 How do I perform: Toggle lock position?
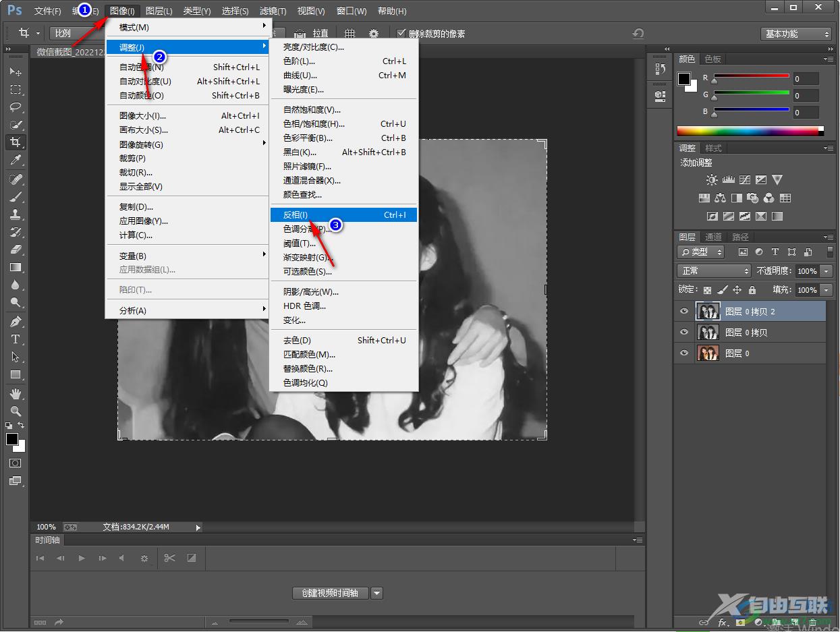pyautogui.click(x=737, y=290)
